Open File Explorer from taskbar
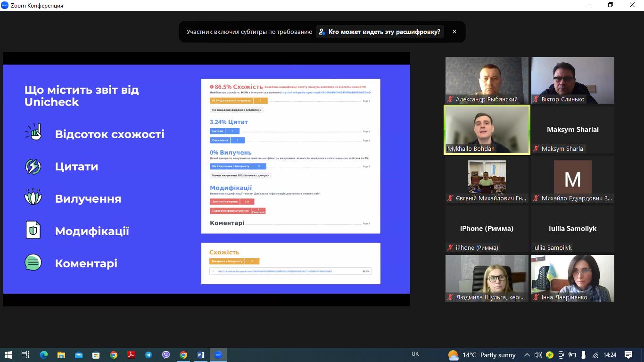This screenshot has height=362, width=644. point(61,355)
